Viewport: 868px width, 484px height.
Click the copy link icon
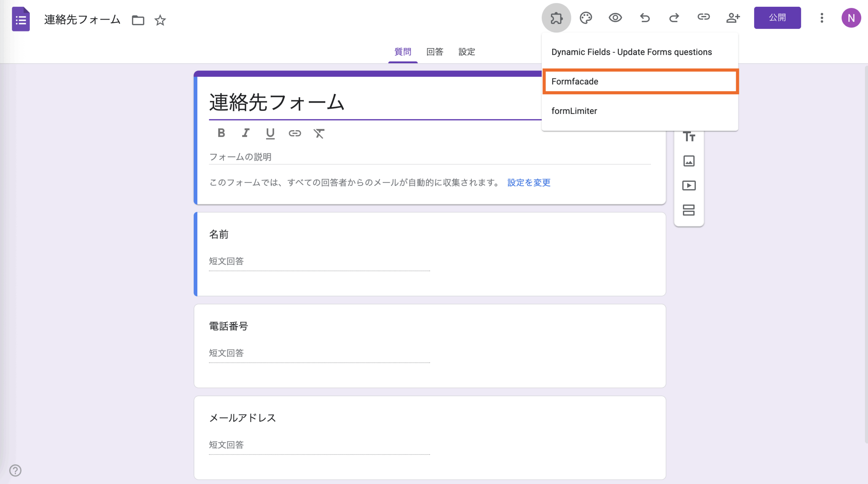pyautogui.click(x=704, y=18)
